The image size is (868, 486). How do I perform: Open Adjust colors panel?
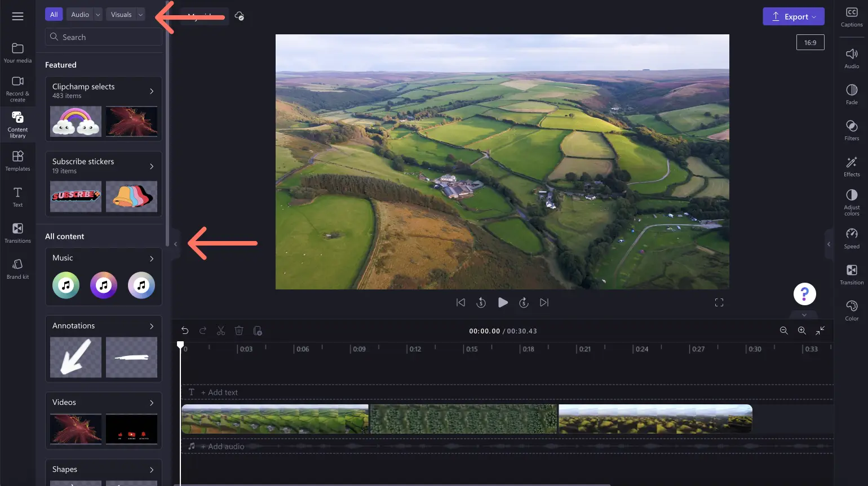(852, 202)
